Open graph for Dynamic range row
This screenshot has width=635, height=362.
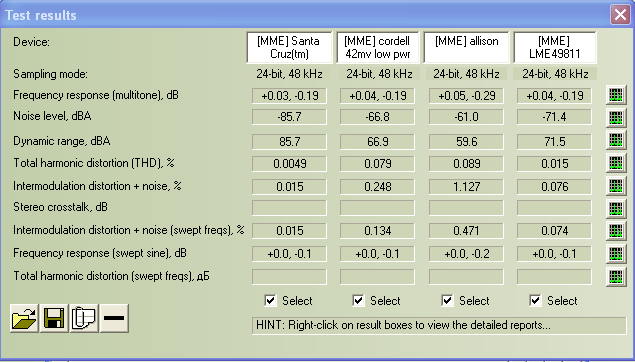pyautogui.click(x=616, y=140)
